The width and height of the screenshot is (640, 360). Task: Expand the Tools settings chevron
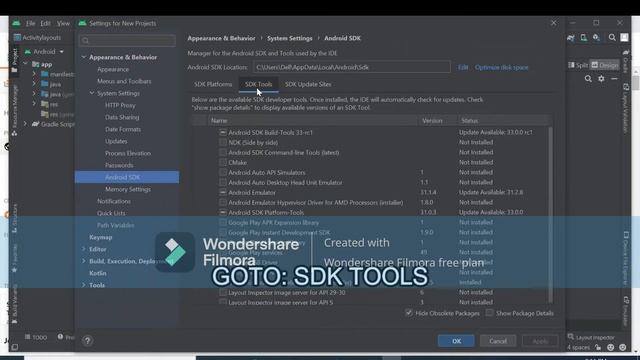(84, 285)
